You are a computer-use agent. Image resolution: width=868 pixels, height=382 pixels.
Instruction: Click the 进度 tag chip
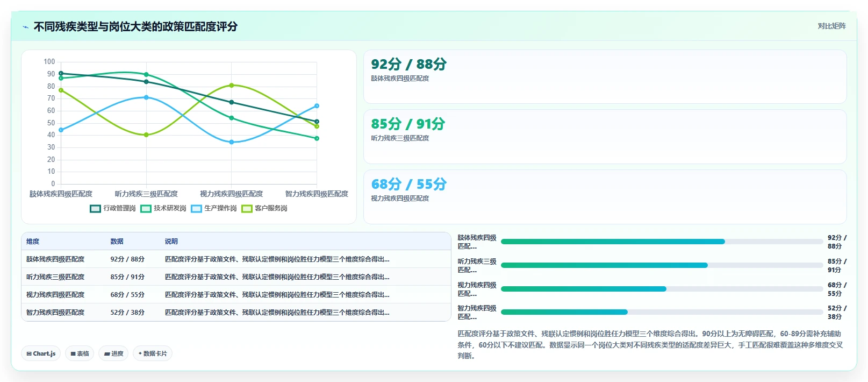click(x=113, y=353)
